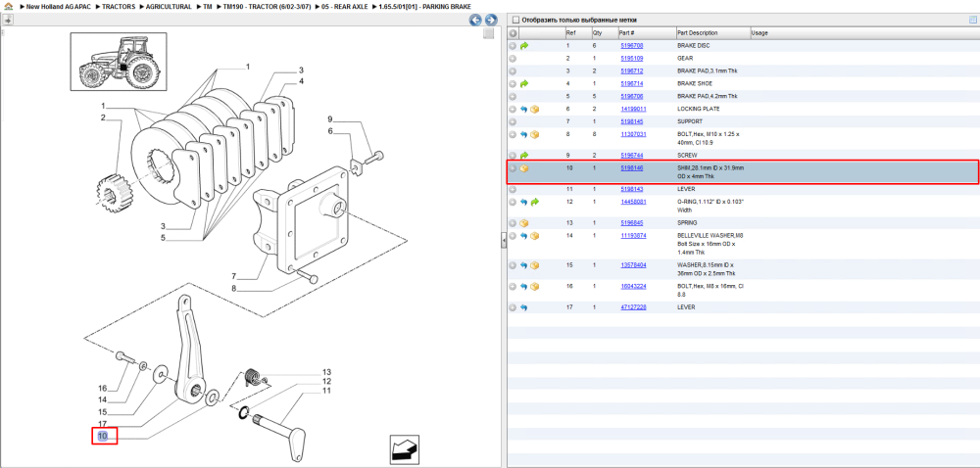The width and height of the screenshot is (980, 468).
Task: Toggle the gray add circle for ref 11 LEVER
Action: click(513, 188)
